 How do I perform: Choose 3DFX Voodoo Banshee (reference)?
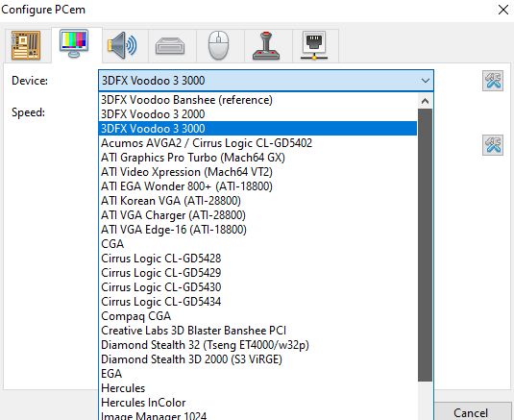coord(257,100)
